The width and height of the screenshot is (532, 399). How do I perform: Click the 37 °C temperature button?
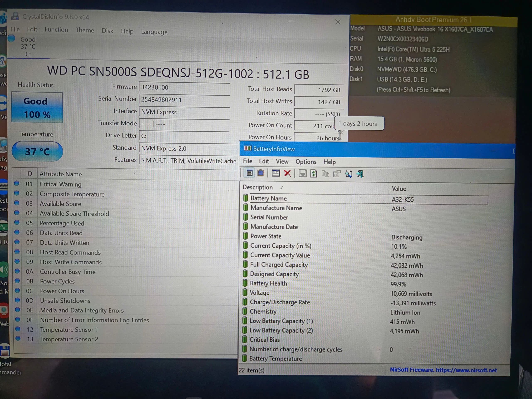37,151
